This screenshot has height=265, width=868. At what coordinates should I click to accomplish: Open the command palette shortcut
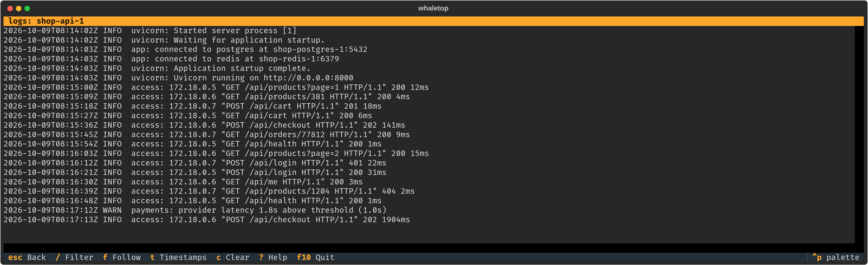836,257
